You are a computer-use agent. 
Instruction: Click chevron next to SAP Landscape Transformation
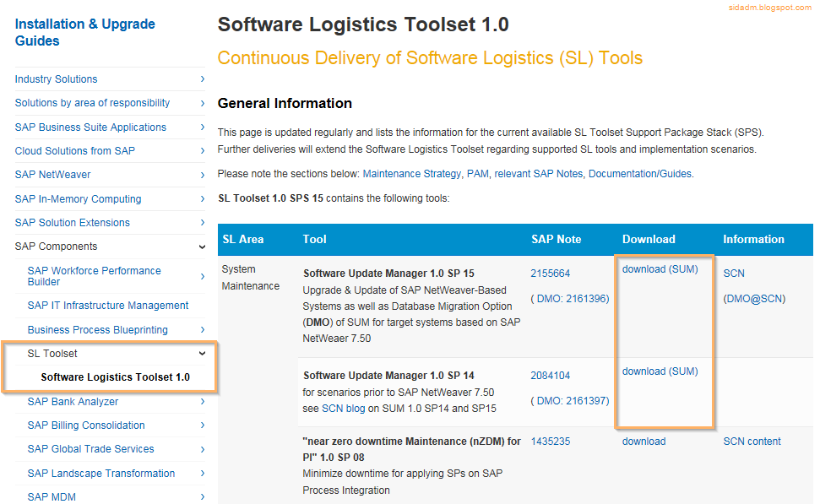pyautogui.click(x=203, y=473)
